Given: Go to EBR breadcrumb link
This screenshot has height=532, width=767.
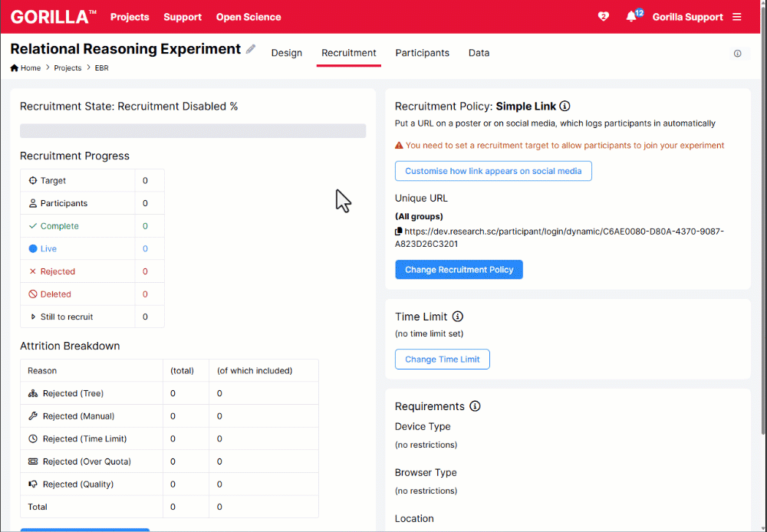Looking at the screenshot, I should point(102,68).
